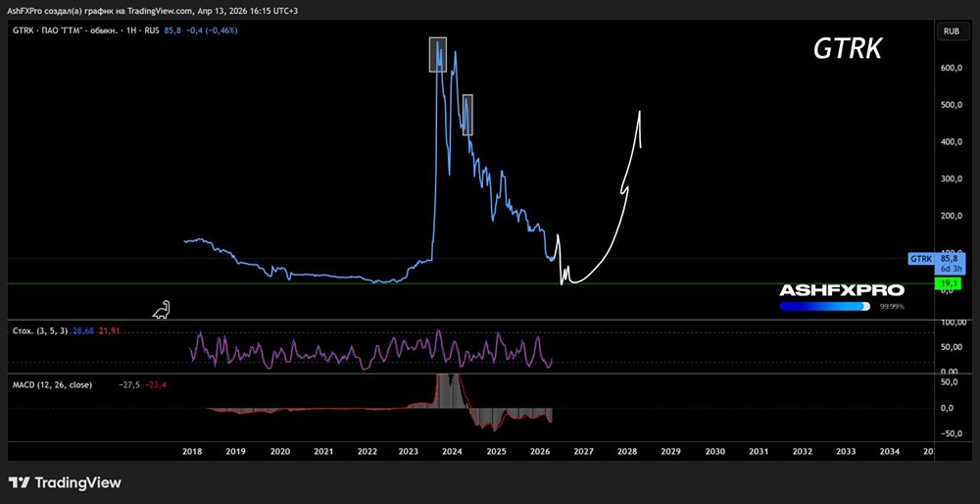Click the MACD value −23,4 in legend
Image resolution: width=980 pixels, height=504 pixels.
pyautogui.click(x=155, y=385)
